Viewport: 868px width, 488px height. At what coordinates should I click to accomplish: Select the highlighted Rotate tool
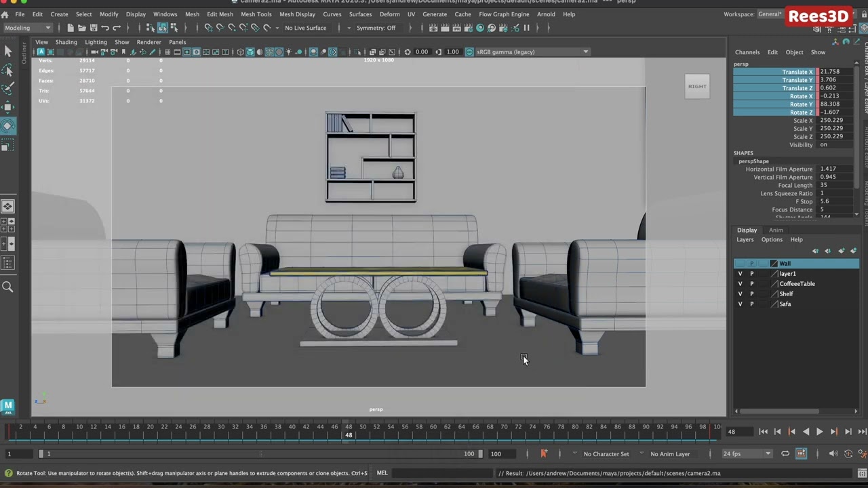7,126
